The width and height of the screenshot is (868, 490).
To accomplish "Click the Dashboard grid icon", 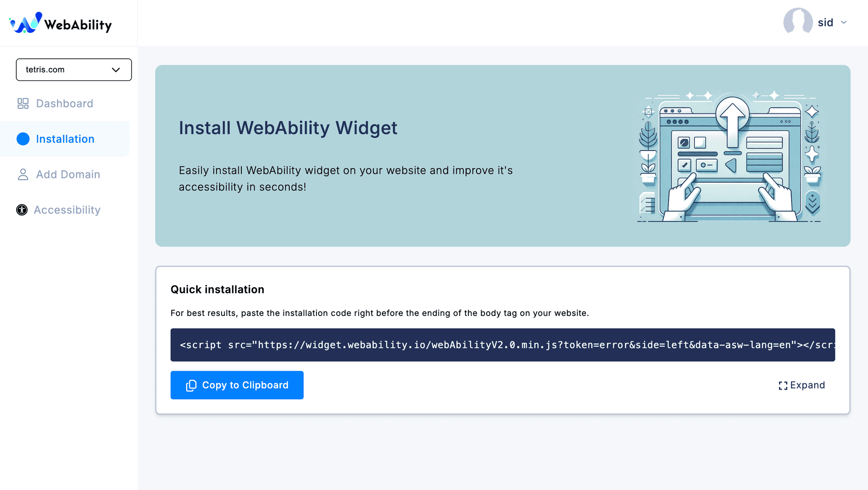I will [x=23, y=104].
